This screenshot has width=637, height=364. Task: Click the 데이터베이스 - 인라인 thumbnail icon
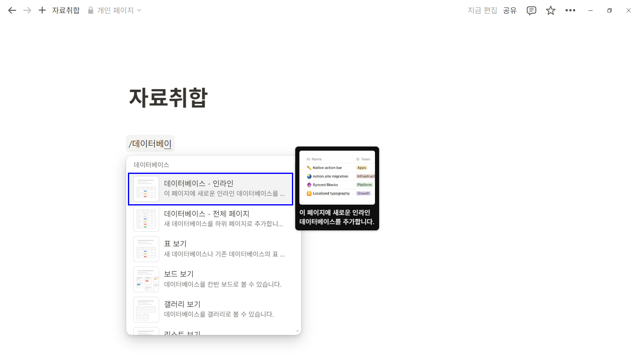pos(146,189)
